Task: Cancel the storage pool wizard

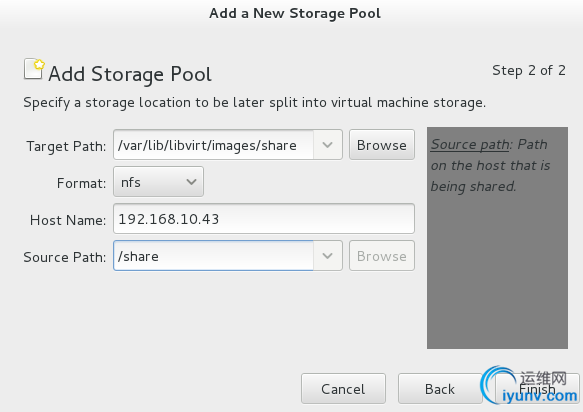Action: [343, 389]
